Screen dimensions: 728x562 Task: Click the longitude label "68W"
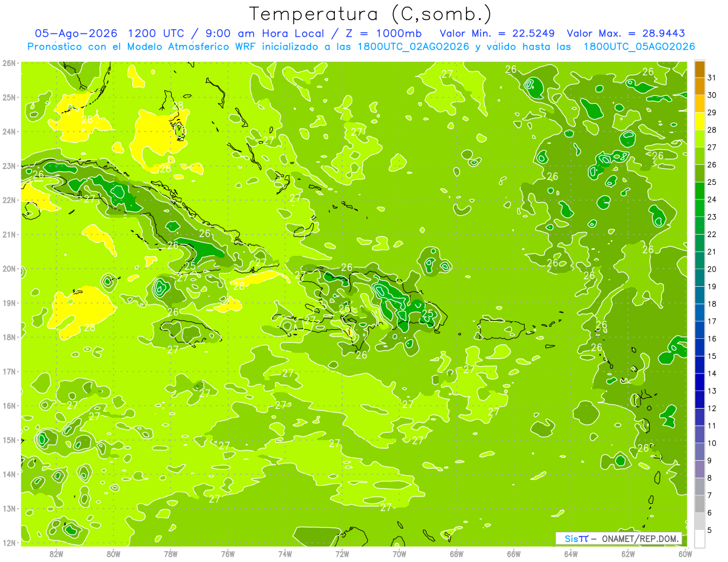457,554
